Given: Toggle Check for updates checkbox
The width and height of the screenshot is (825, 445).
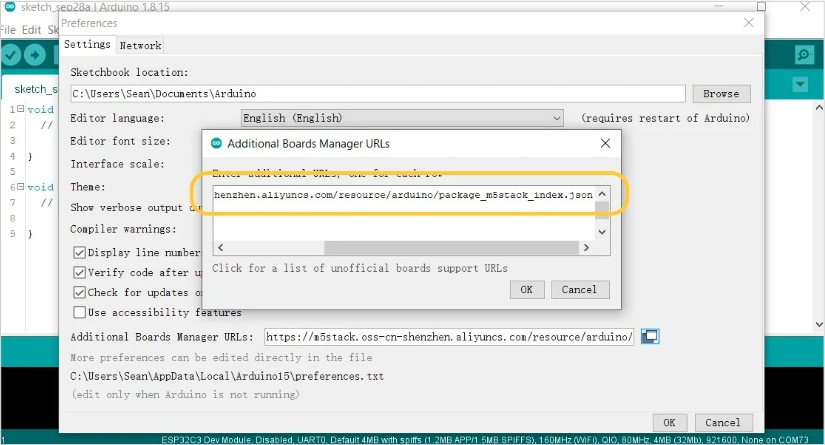Looking at the screenshot, I should pos(79,292).
